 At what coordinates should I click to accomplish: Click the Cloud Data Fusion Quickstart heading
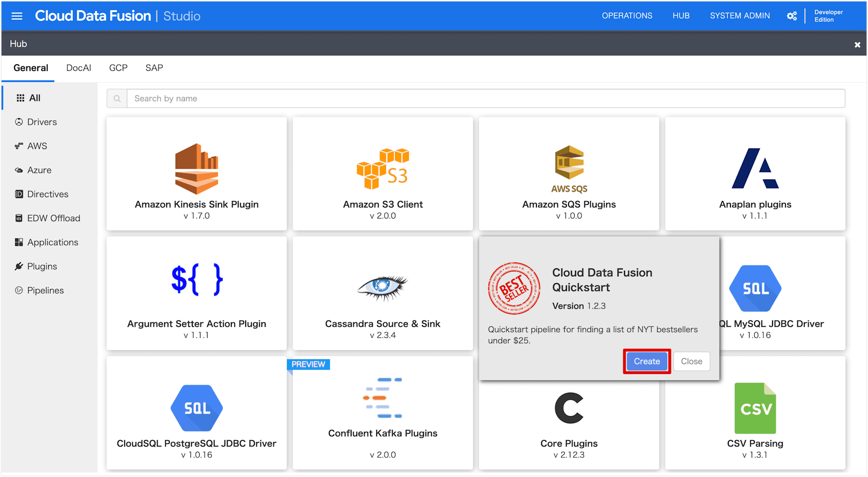point(602,280)
